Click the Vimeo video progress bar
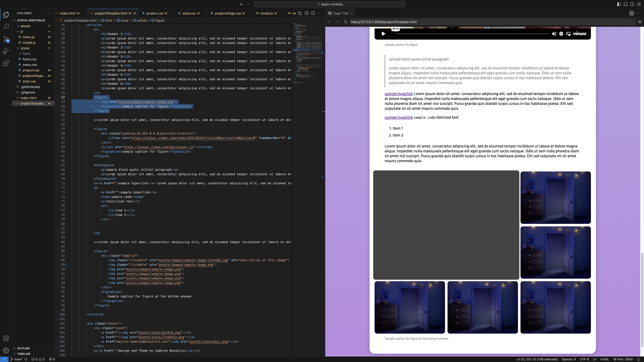This screenshot has height=362, width=644. click(x=473, y=34)
